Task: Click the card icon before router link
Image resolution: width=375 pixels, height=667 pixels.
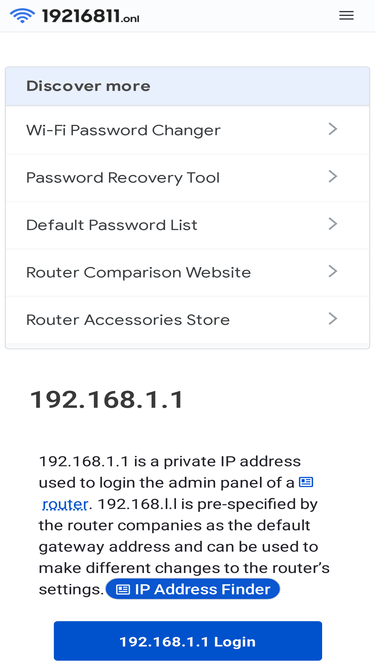Action: point(306,482)
